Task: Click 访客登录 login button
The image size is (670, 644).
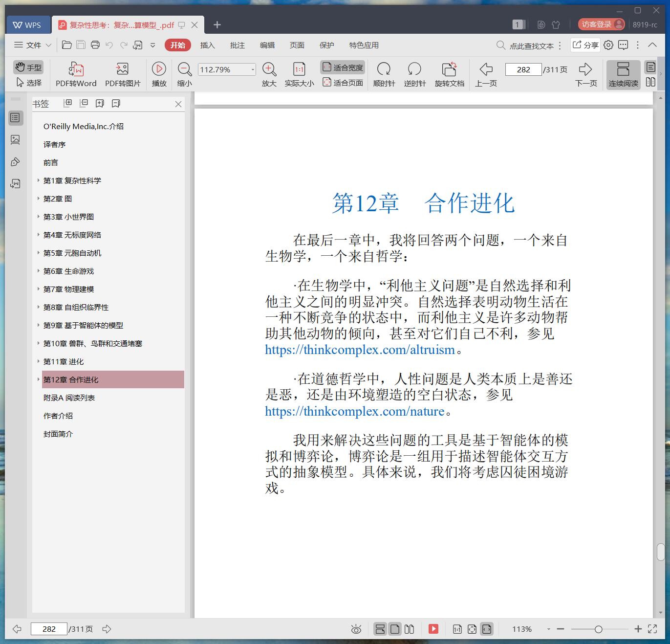Action: [602, 24]
